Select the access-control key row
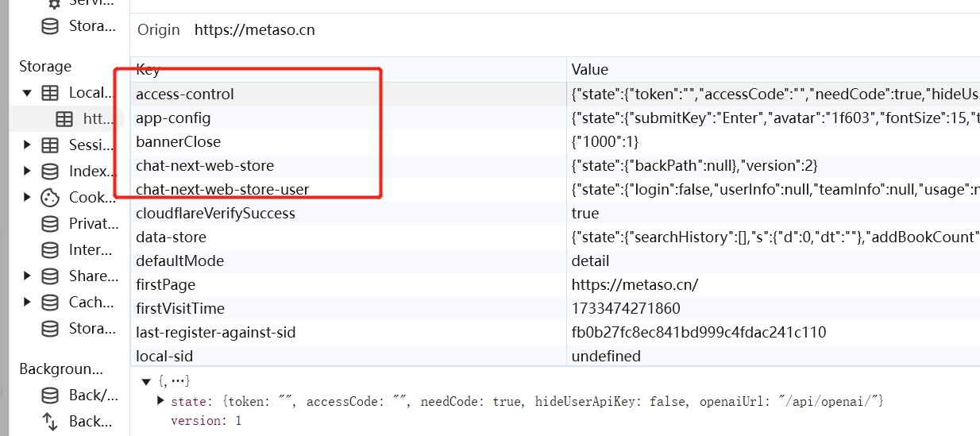The width and height of the screenshot is (980, 436). click(554, 94)
